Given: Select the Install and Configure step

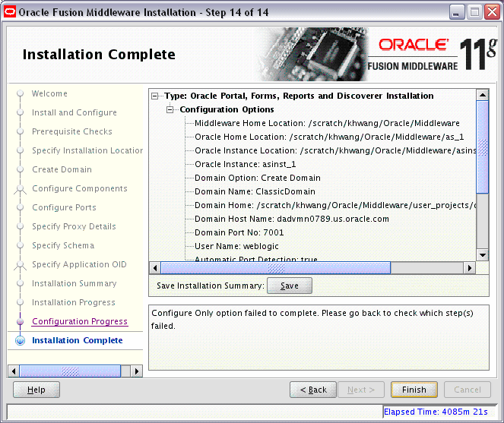Looking at the screenshot, I should tap(74, 112).
